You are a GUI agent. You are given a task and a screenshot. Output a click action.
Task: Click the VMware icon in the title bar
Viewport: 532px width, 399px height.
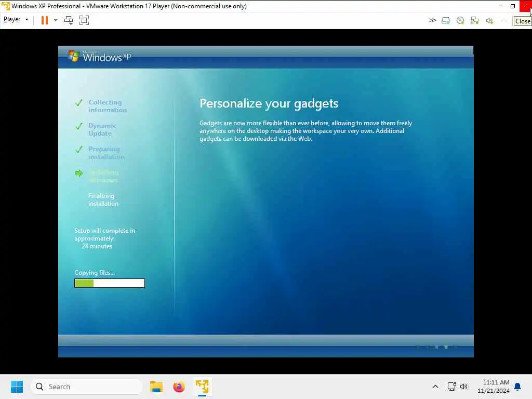6,6
